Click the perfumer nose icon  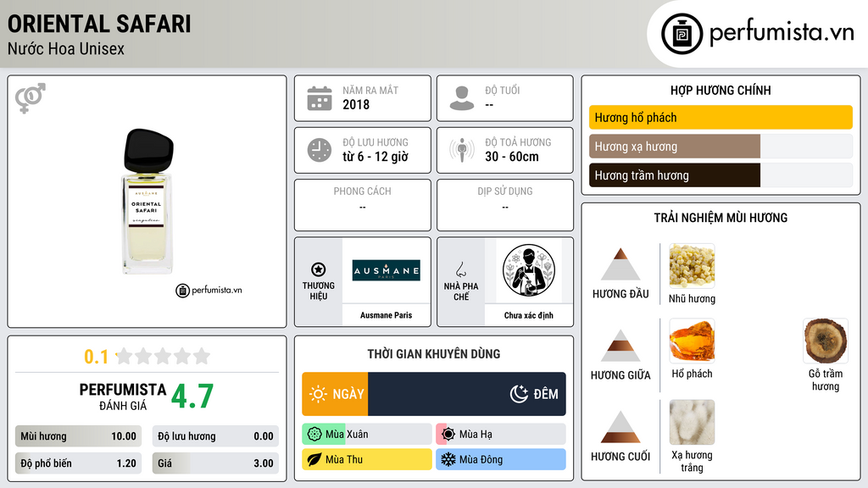(460, 269)
